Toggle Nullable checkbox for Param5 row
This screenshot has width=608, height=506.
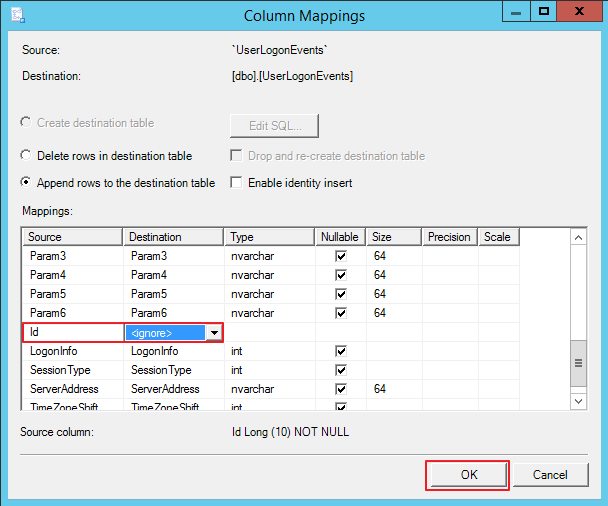[341, 294]
